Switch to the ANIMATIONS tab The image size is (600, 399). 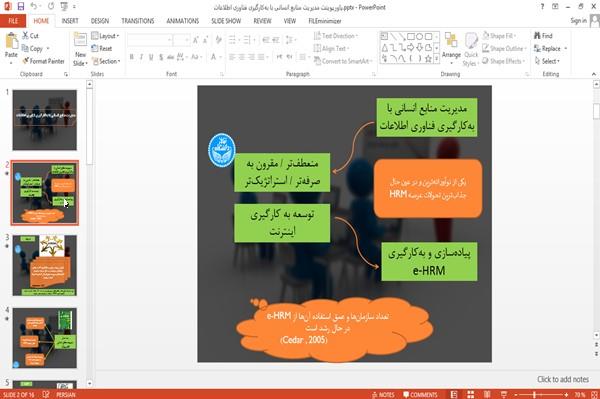183,21
